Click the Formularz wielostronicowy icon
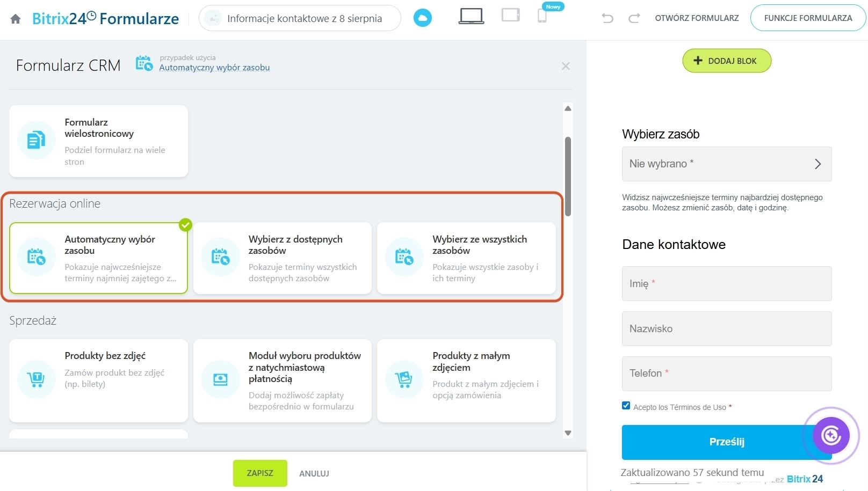 [37, 140]
